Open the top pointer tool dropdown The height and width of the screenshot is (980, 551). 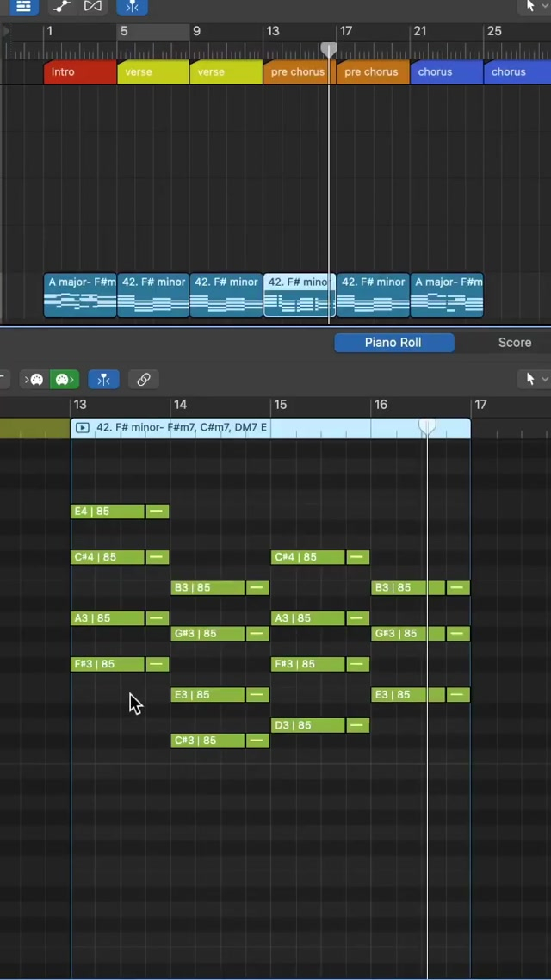click(534, 6)
